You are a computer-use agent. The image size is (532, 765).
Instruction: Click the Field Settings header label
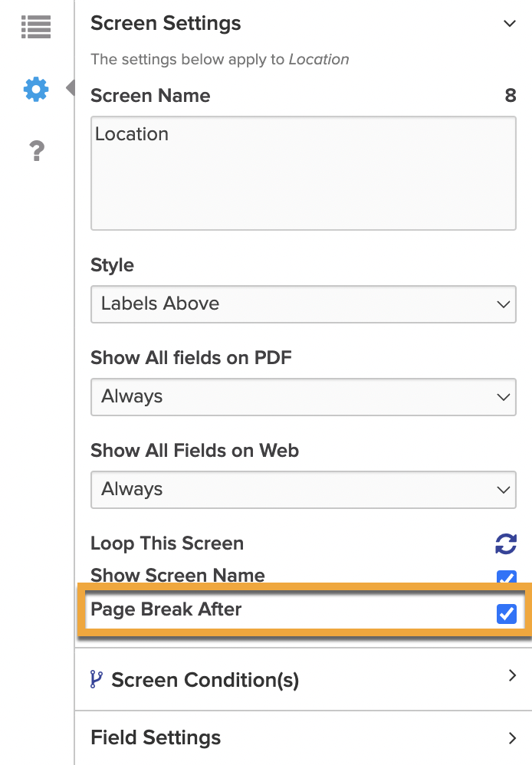156,737
